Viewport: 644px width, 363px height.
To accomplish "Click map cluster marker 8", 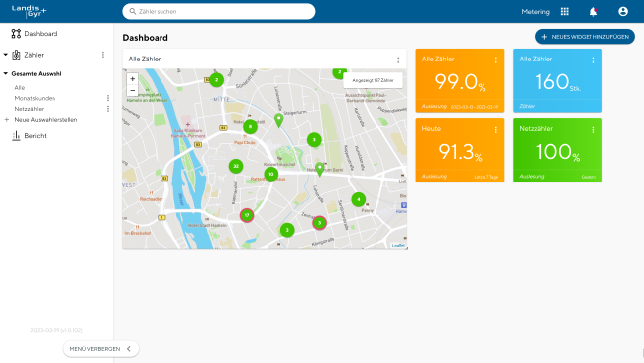I will click(x=250, y=127).
